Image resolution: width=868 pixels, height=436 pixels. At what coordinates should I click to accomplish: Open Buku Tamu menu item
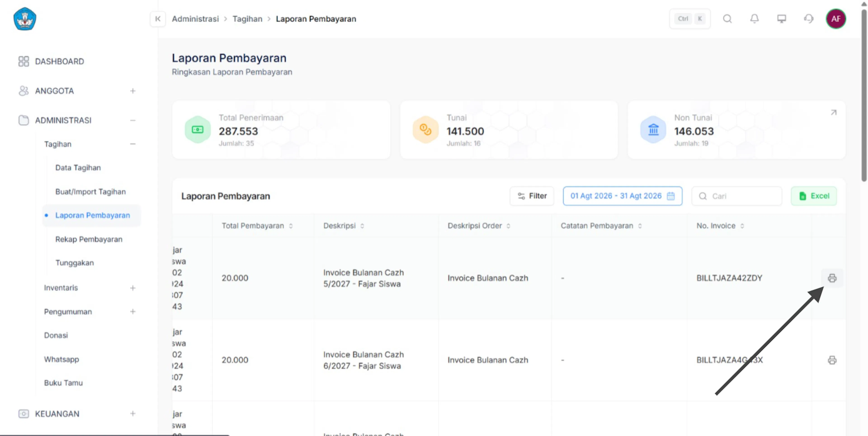coord(63,383)
